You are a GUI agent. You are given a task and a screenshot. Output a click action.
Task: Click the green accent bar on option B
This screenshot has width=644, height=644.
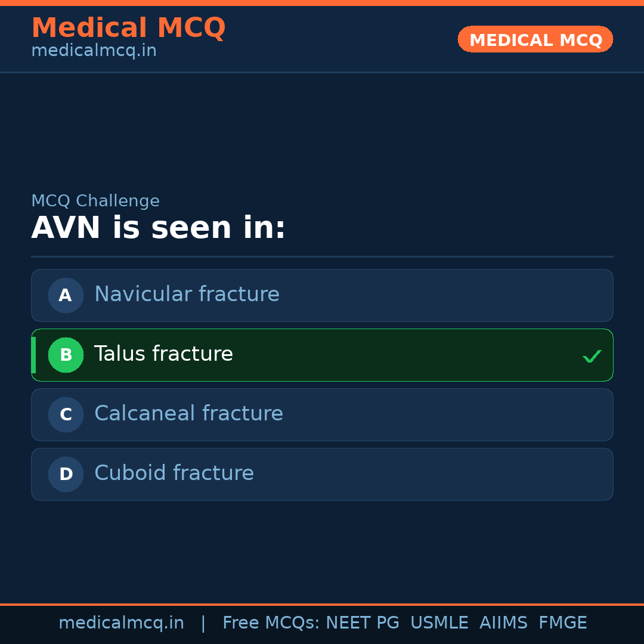[33, 355]
